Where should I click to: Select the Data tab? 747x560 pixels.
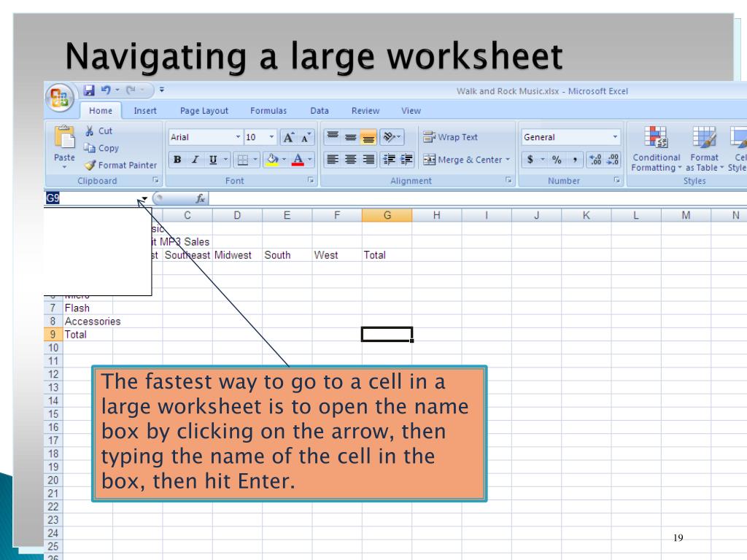(320, 111)
